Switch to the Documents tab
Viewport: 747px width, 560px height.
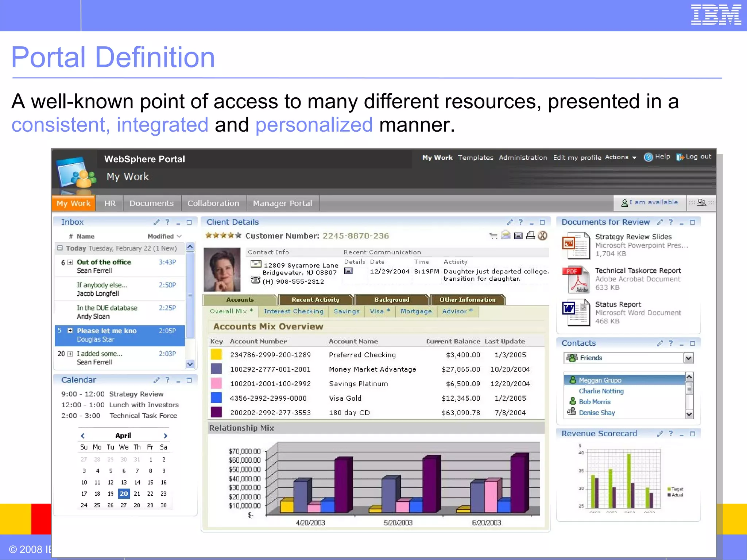[152, 203]
